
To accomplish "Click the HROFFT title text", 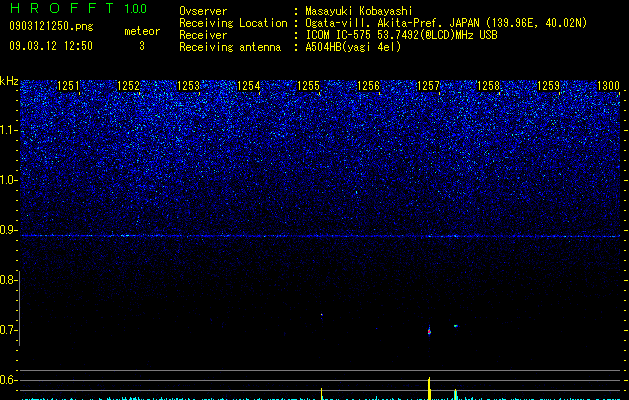I will pos(62,8).
